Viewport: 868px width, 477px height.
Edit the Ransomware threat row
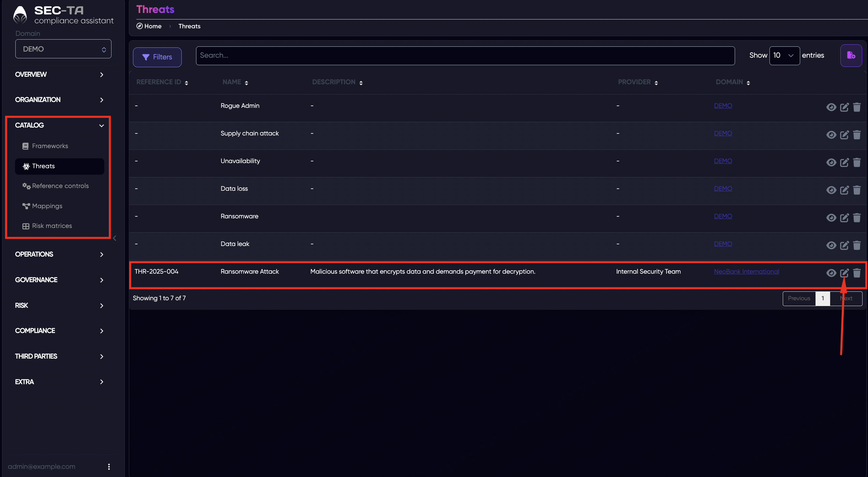844,218
